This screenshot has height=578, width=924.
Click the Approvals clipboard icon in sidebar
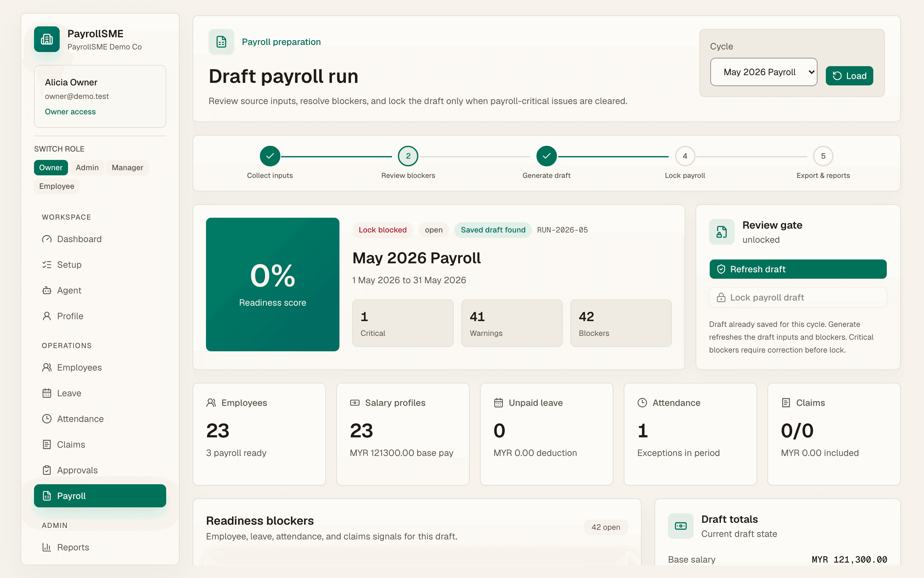[47, 470]
